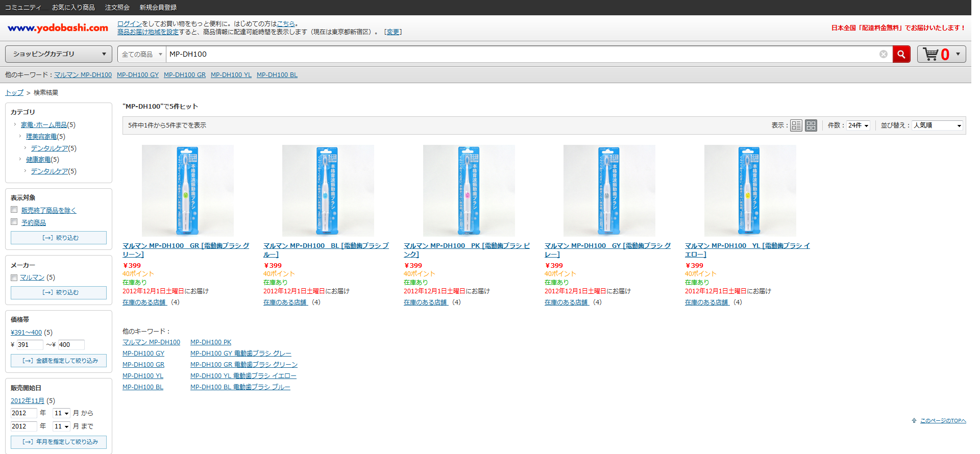Click 年月を指定して絞り込み button
This screenshot has height=454, width=980.
click(x=59, y=442)
